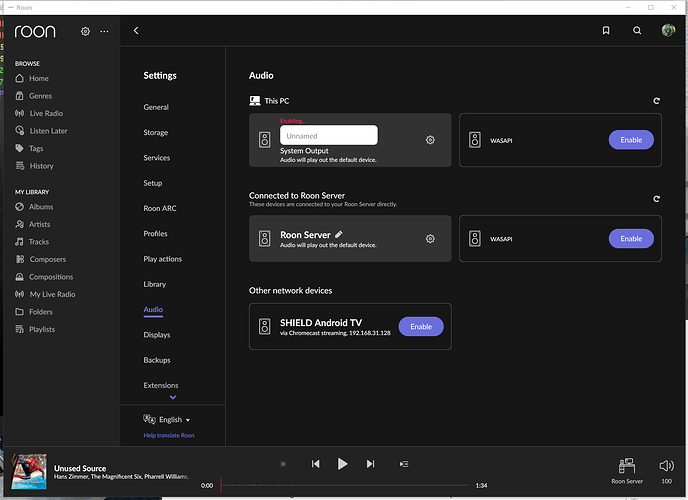The height and width of the screenshot is (500, 688).
Task: Go back using the left arrow
Action: pyautogui.click(x=136, y=30)
